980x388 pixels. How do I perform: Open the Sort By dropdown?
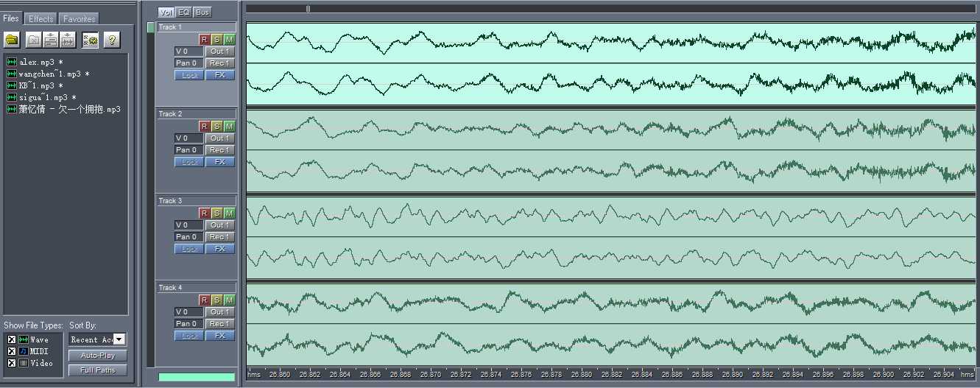(x=120, y=339)
